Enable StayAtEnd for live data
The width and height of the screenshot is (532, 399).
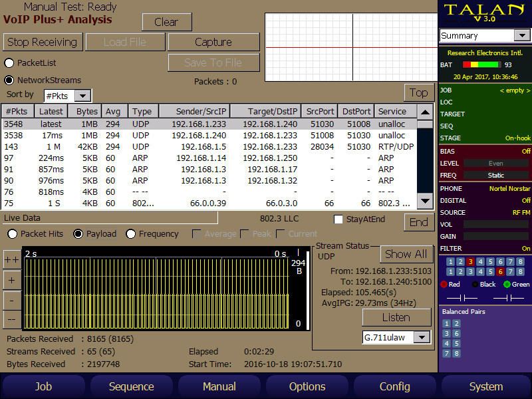tap(338, 219)
